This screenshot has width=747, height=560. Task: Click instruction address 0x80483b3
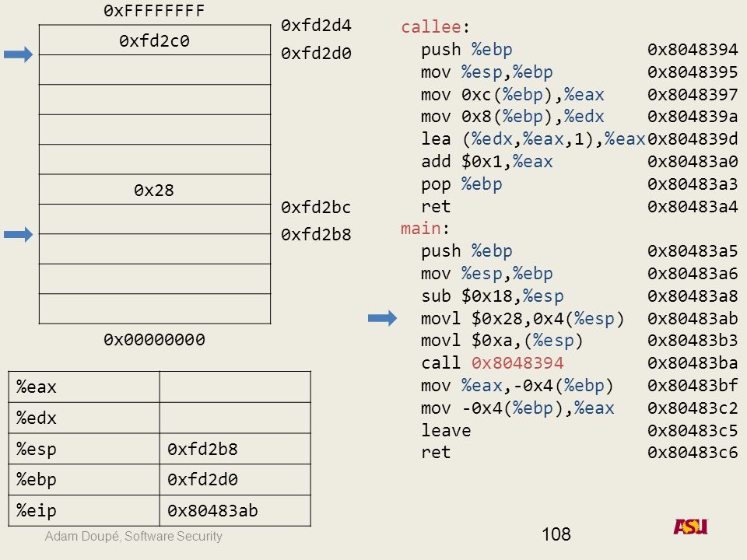click(x=693, y=341)
